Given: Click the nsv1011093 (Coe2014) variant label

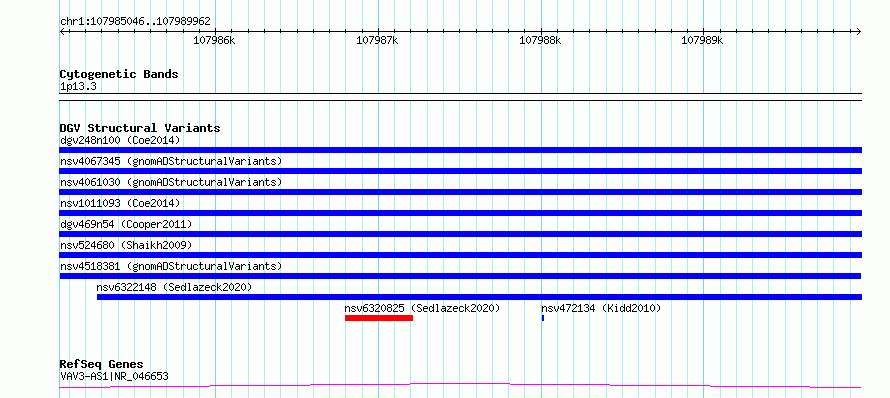Looking at the screenshot, I should (x=120, y=203).
